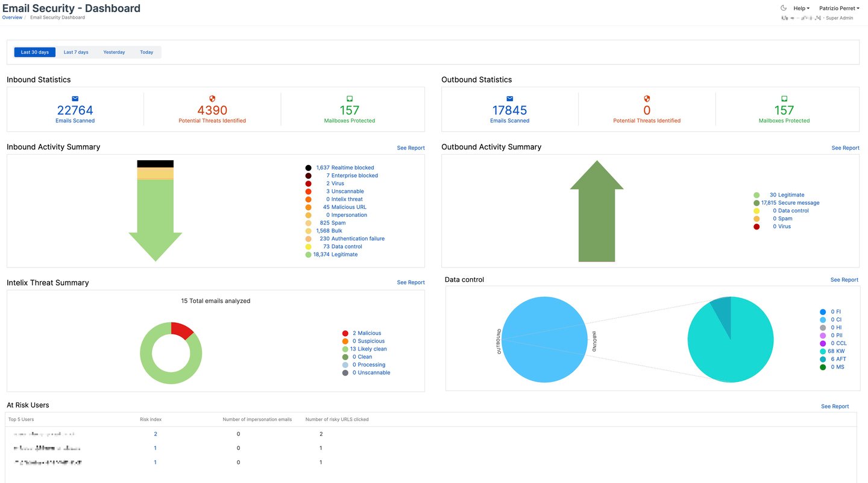Open See Report for Outbound Activity Summary
This screenshot has height=483, width=868.
coord(845,148)
